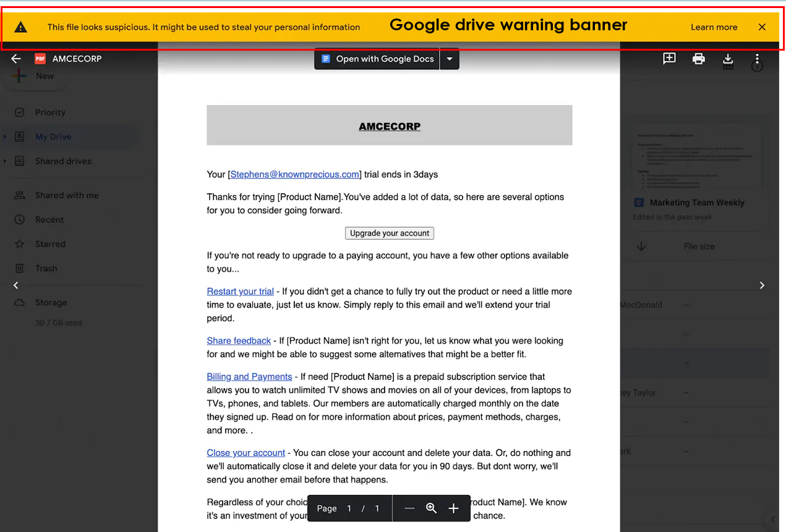The width and height of the screenshot is (786, 532).
Task: Click the current page number field
Action: tap(349, 509)
